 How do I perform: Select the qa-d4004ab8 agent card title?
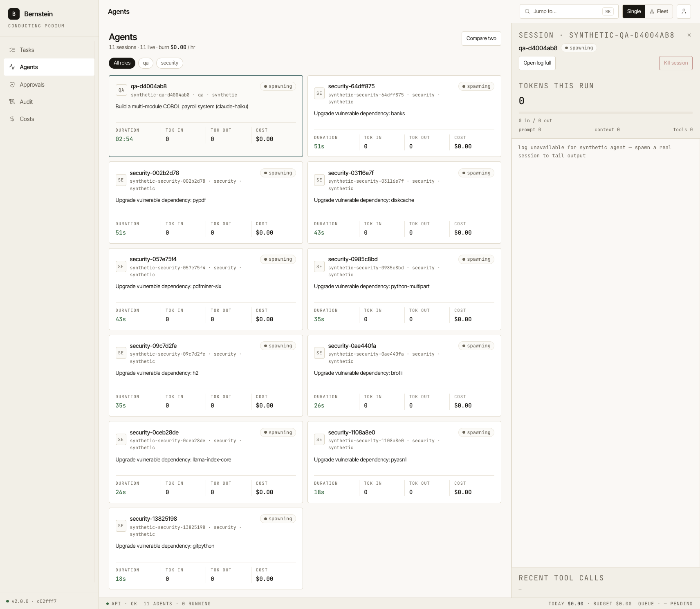click(x=149, y=86)
